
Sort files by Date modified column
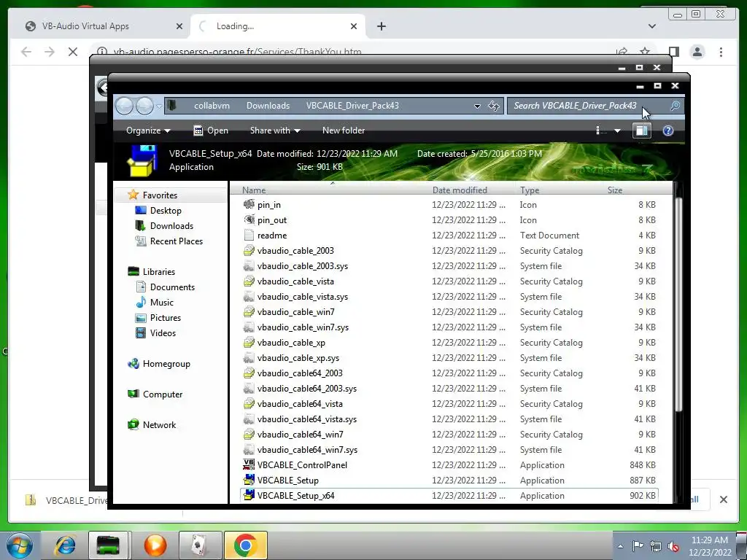click(460, 190)
